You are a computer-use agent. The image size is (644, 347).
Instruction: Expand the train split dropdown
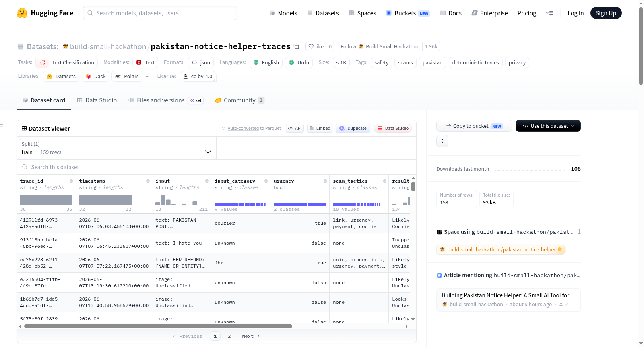coord(116,148)
